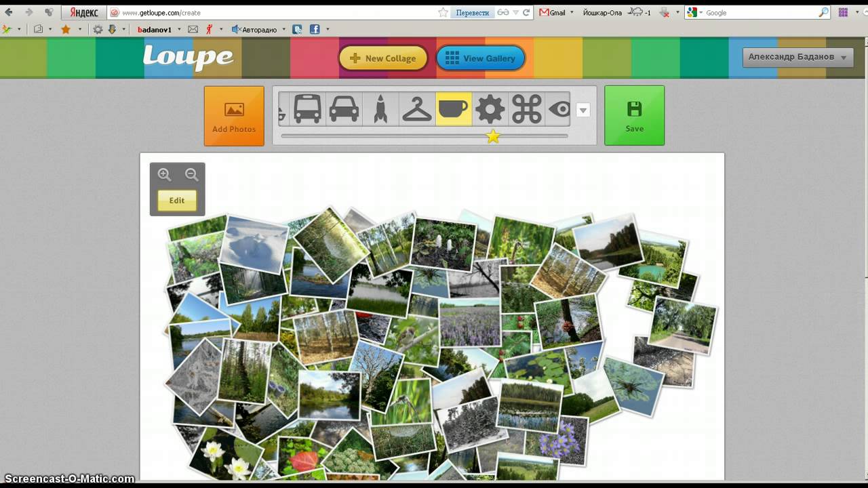Expand the shapes list dropdown arrow

coord(583,110)
